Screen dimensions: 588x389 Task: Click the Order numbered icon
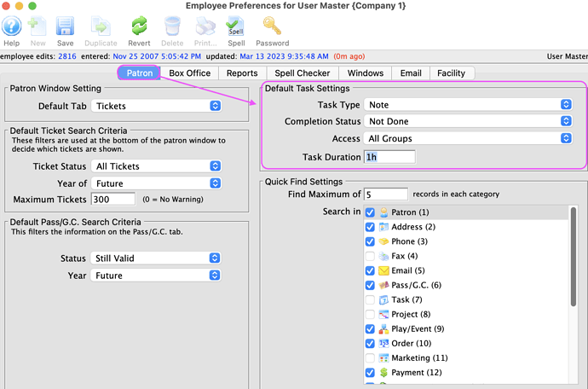(383, 344)
